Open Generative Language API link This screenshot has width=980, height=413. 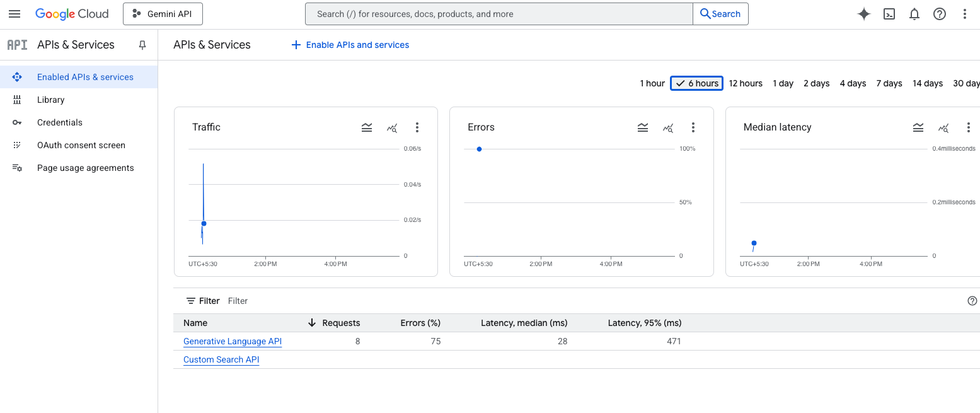233,341
